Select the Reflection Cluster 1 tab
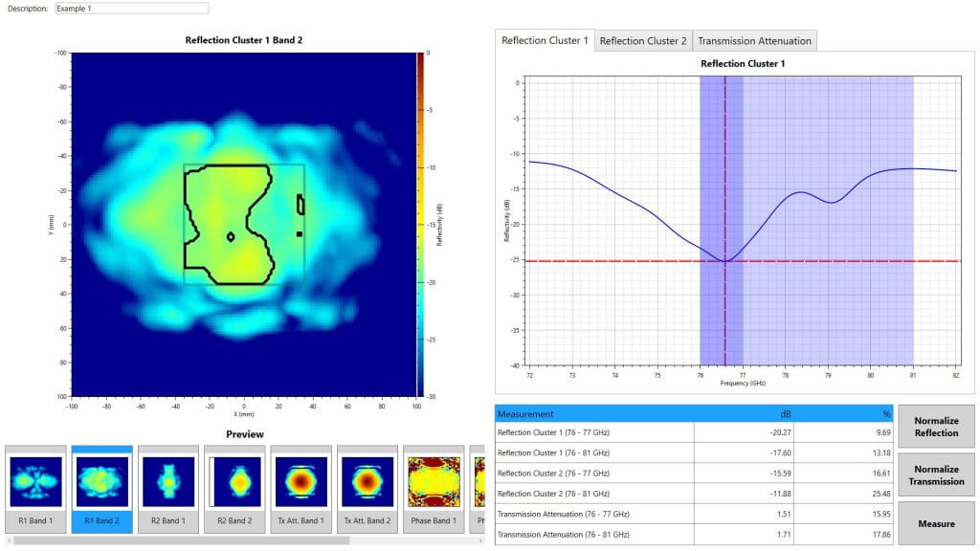Screen dimensions: 980x551 546,40
